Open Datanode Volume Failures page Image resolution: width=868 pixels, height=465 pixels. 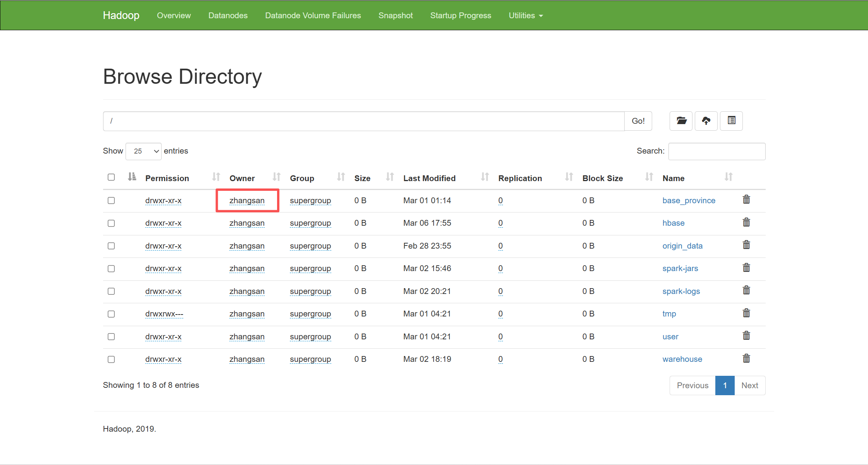pyautogui.click(x=313, y=16)
